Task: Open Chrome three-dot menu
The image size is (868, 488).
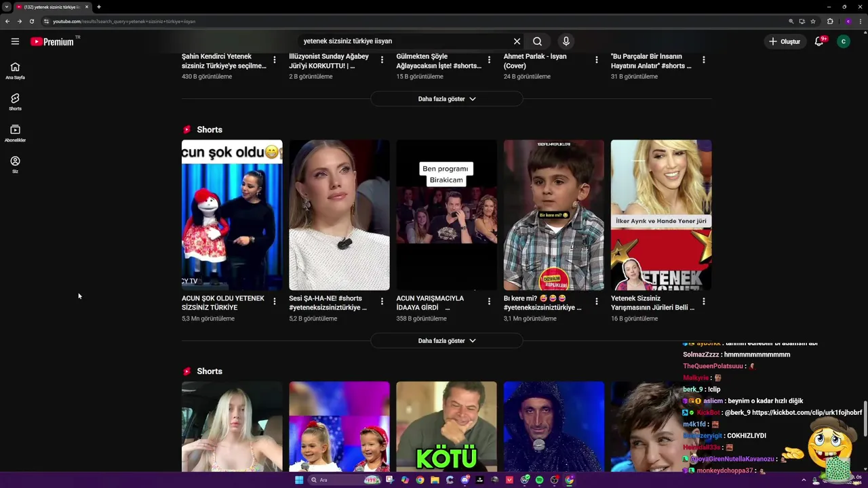Action: coord(861,21)
